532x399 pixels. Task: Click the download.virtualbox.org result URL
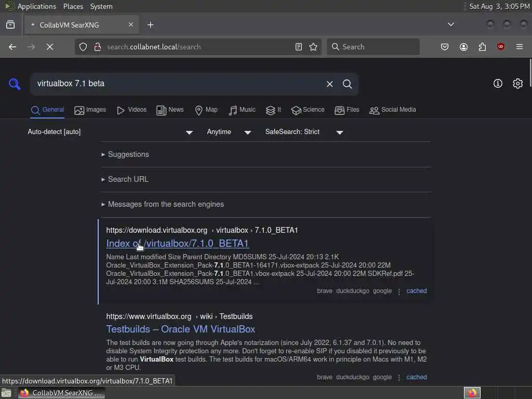point(202,230)
